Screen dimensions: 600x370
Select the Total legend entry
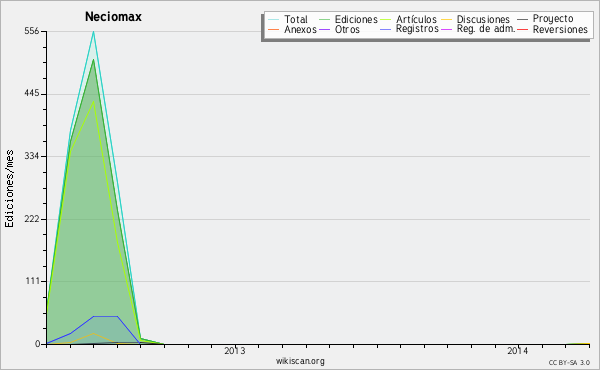[x=296, y=19]
